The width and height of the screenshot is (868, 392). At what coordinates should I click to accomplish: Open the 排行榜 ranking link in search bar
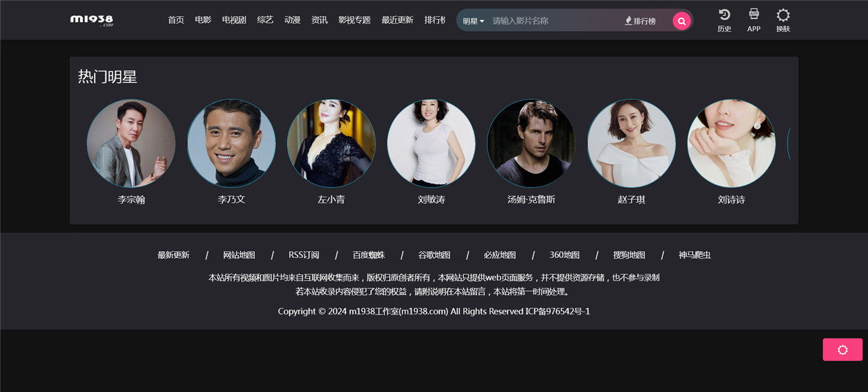640,21
